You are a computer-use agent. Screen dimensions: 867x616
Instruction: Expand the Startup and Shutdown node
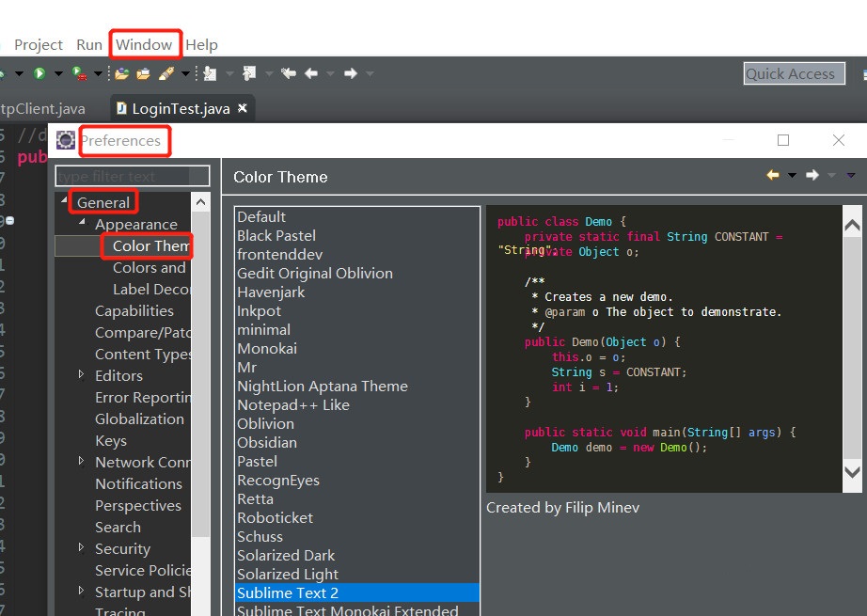click(81, 591)
